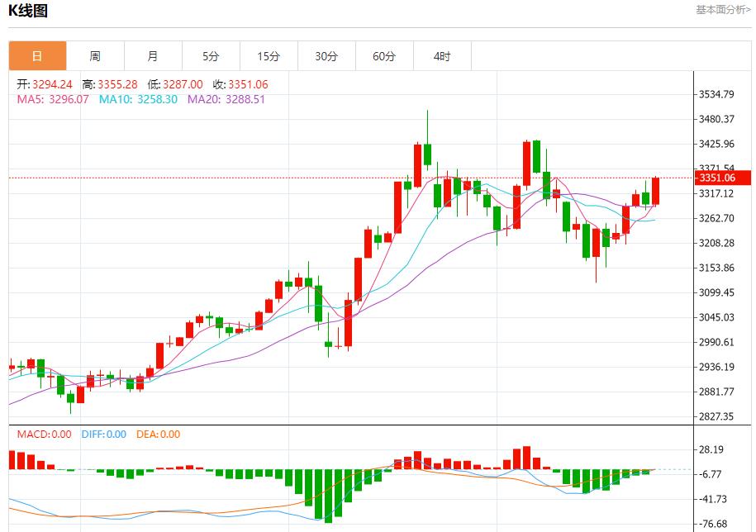Choose the 30分 timeframe tab
The width and height of the screenshot is (756, 532).
pos(326,56)
